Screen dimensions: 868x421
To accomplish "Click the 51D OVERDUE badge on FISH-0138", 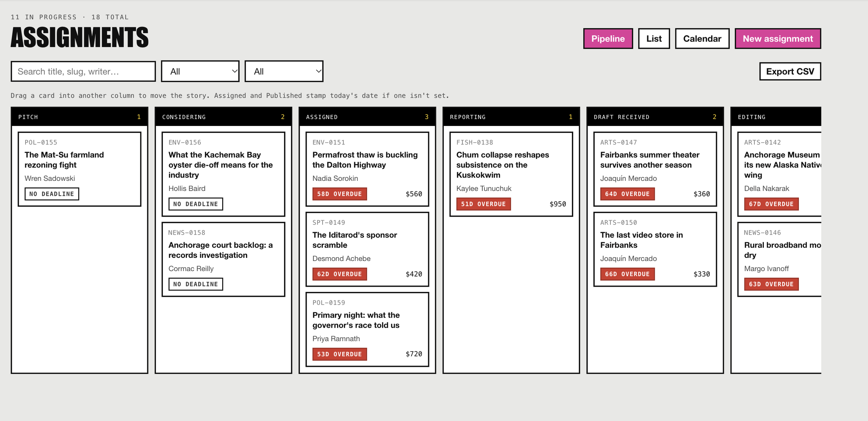I will (483, 204).
